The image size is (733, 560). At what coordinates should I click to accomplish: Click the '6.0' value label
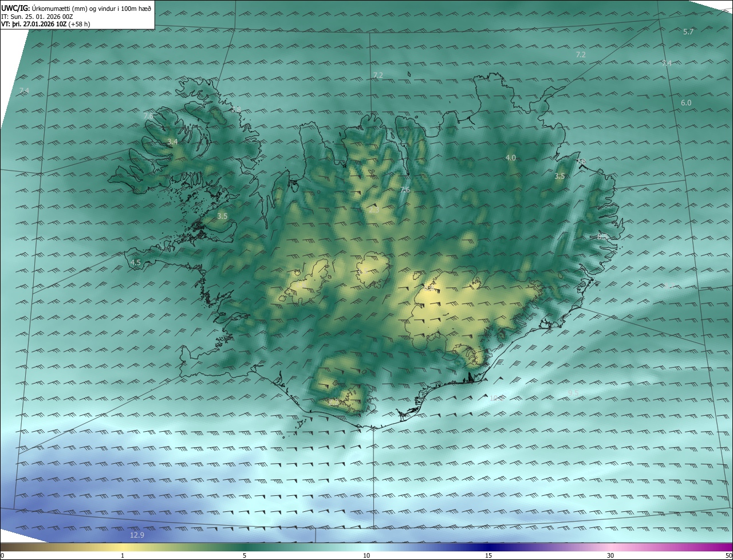coord(686,103)
